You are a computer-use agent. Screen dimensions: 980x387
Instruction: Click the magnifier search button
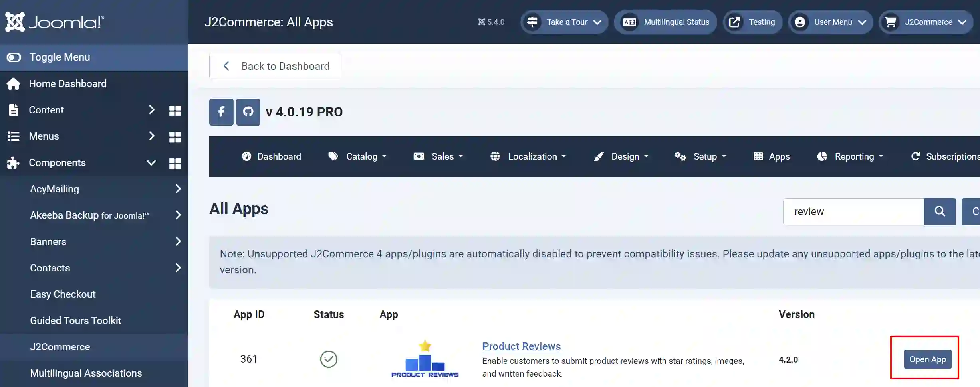click(x=940, y=212)
